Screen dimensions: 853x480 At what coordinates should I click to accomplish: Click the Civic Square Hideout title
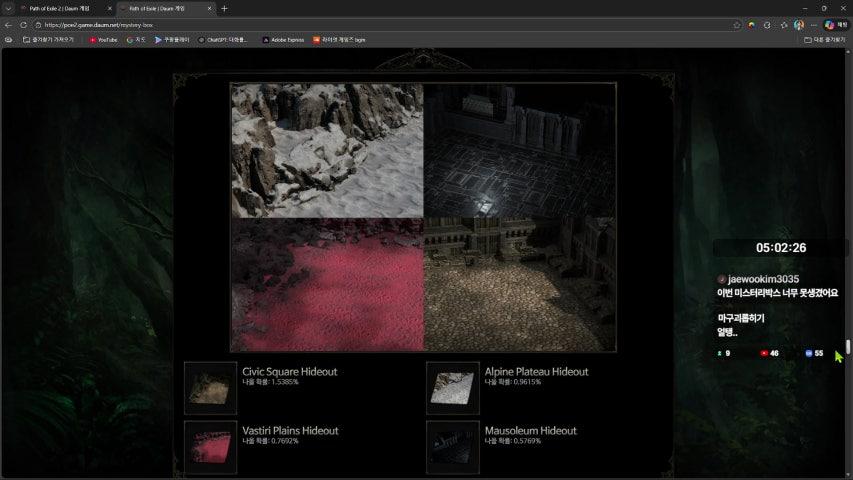pyautogui.click(x=289, y=372)
